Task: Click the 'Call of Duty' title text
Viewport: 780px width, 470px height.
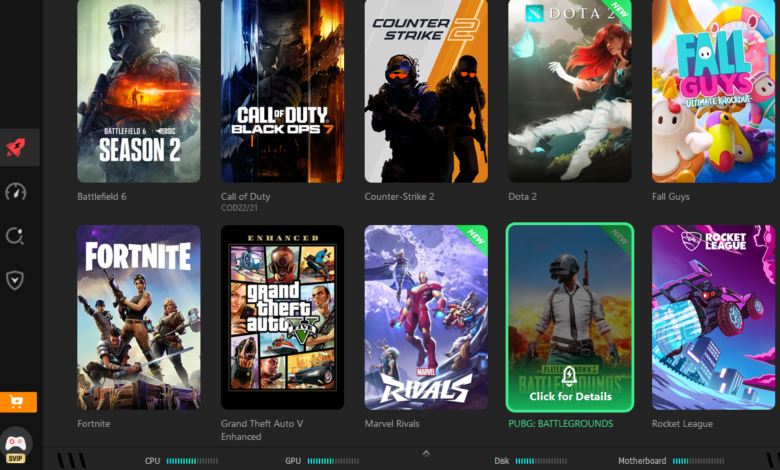Action: point(245,196)
